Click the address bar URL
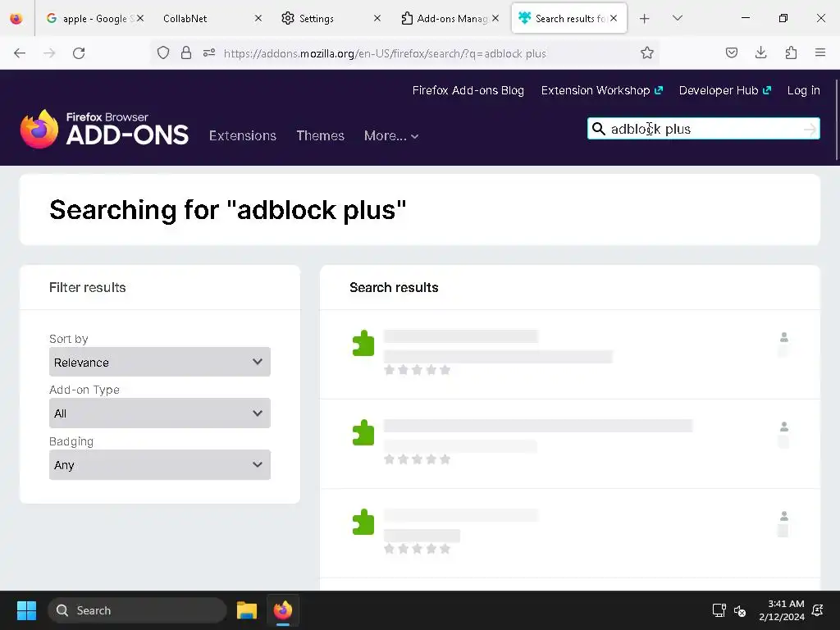 [385, 53]
